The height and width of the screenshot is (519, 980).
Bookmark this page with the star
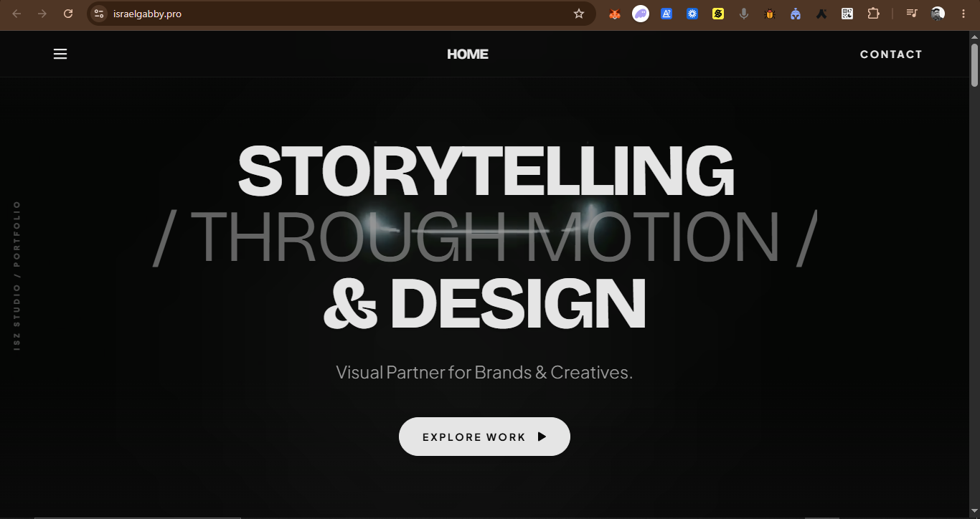(x=579, y=14)
